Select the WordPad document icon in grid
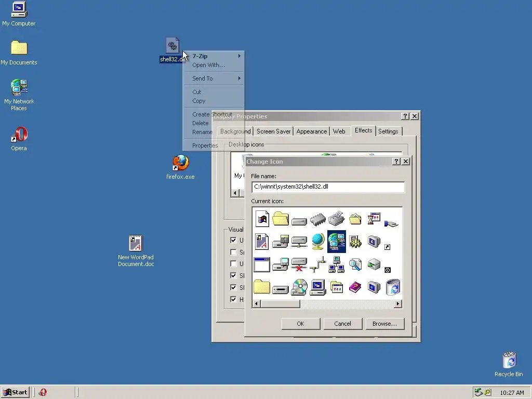 click(x=262, y=242)
